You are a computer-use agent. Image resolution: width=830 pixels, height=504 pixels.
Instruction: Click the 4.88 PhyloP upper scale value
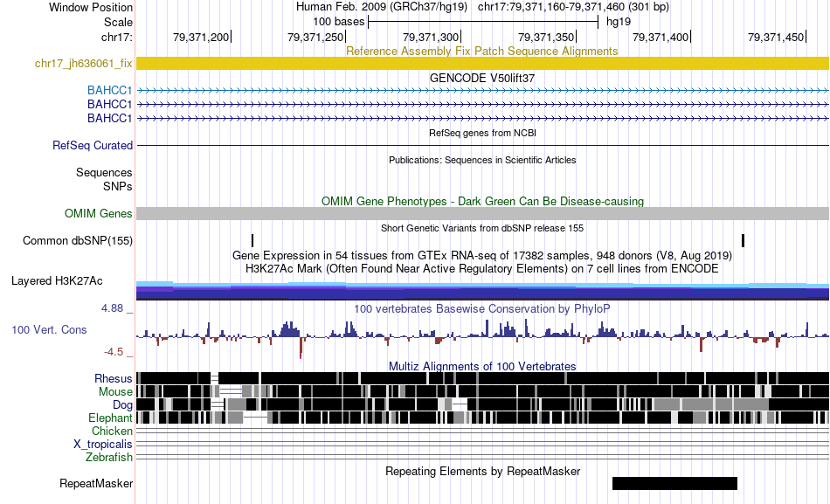pyautogui.click(x=112, y=308)
